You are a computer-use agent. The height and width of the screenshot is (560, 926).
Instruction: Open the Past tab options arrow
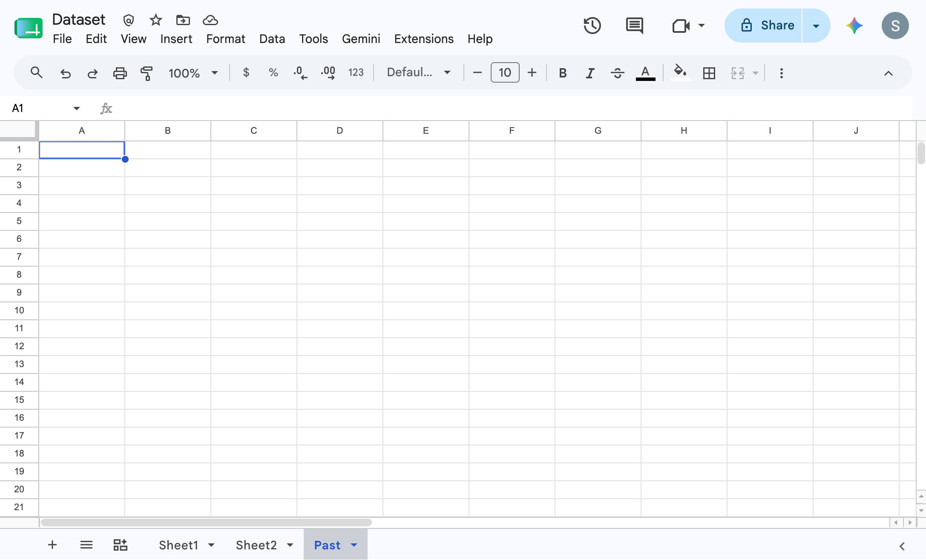pos(354,545)
